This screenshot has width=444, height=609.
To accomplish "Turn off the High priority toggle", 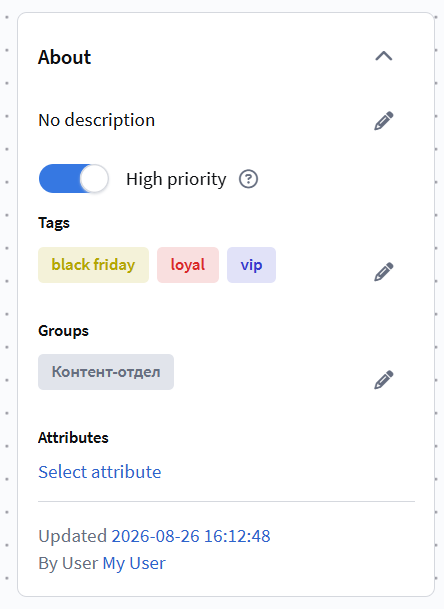I will tap(73, 179).
